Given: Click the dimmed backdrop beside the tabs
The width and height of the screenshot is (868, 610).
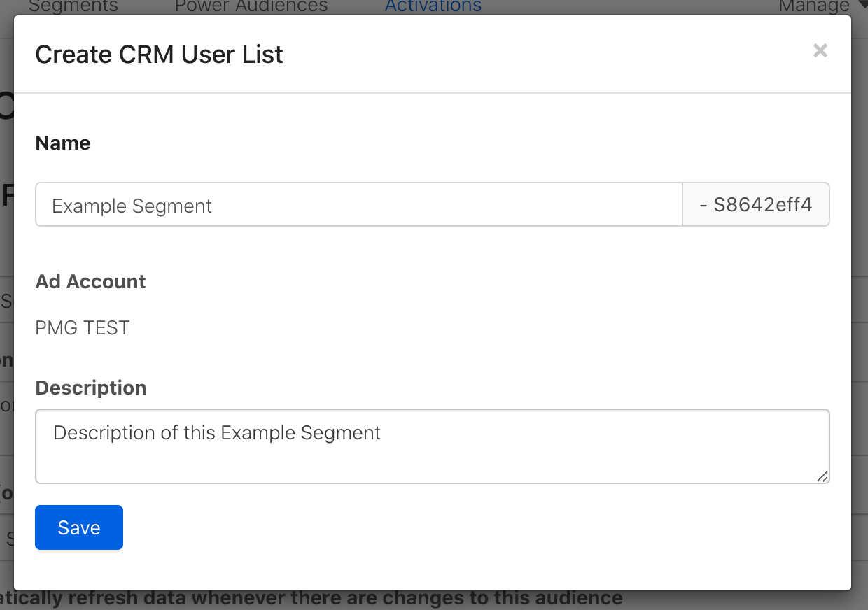Looking at the screenshot, I should click(x=630, y=6).
